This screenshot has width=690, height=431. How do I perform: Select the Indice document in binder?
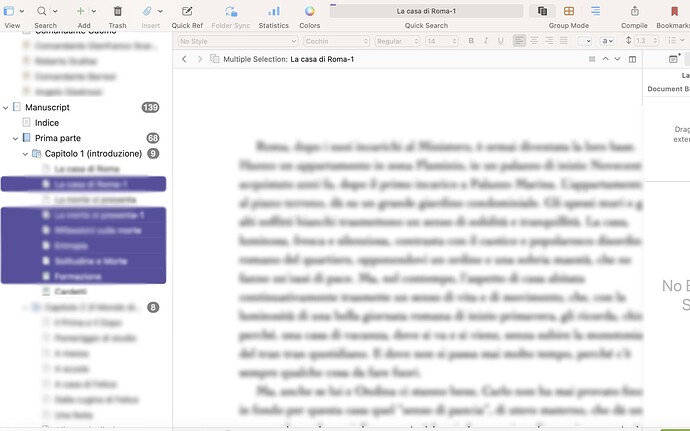(x=47, y=123)
